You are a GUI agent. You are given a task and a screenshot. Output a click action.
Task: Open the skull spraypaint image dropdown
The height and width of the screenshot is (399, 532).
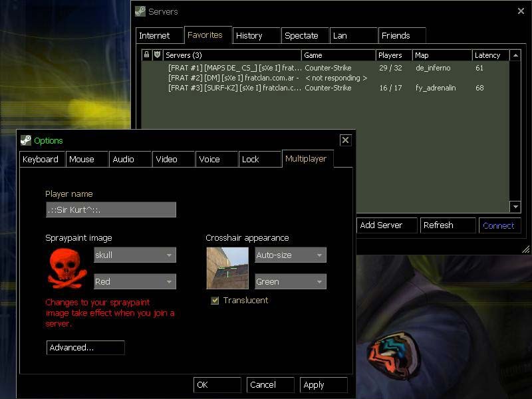coord(135,255)
